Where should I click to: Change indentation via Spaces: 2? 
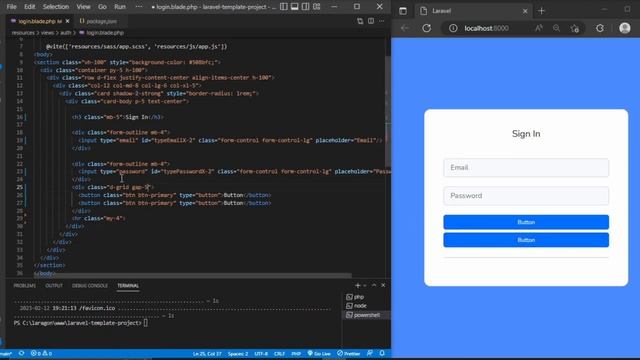238,353
